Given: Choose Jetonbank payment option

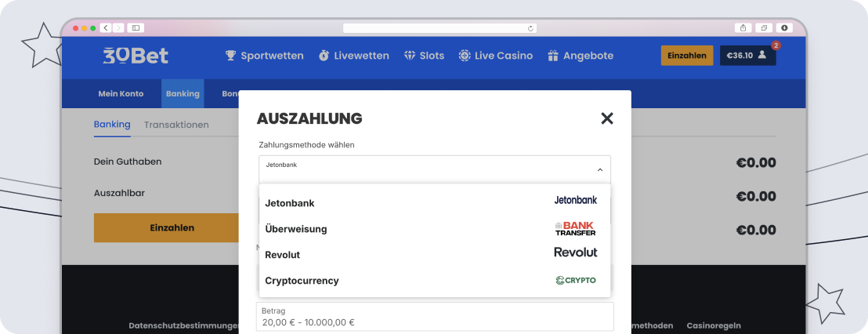Looking at the screenshot, I should pos(435,203).
